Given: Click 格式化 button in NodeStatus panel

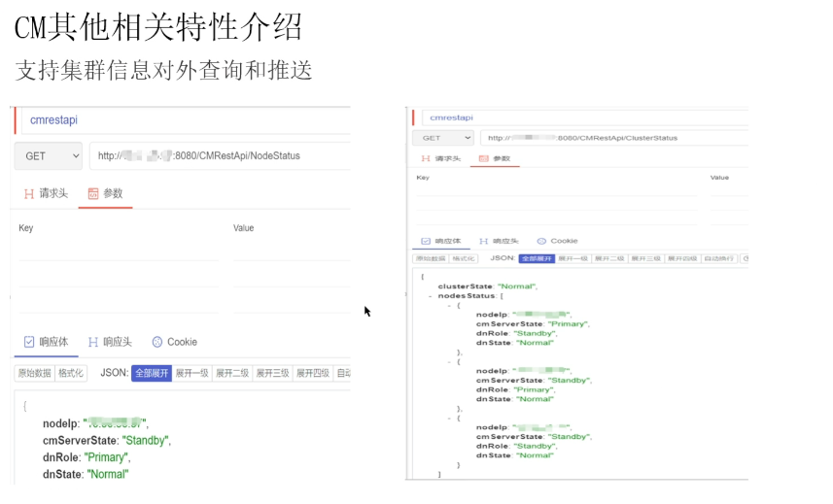Looking at the screenshot, I should [x=71, y=374].
